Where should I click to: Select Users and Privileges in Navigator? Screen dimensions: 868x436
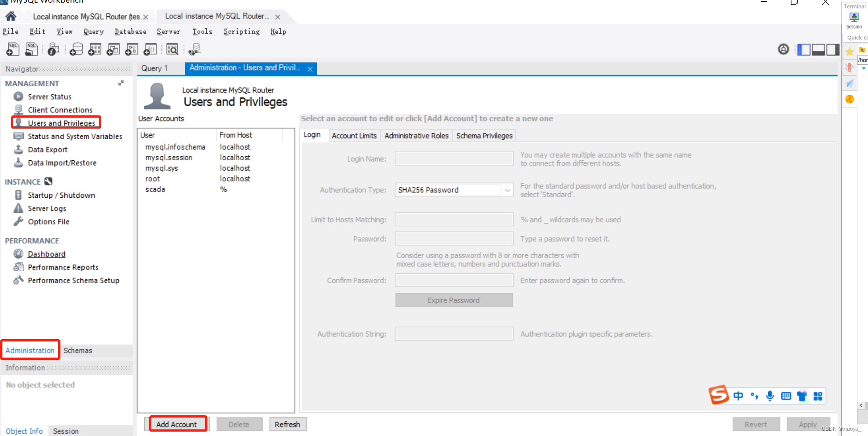click(61, 123)
